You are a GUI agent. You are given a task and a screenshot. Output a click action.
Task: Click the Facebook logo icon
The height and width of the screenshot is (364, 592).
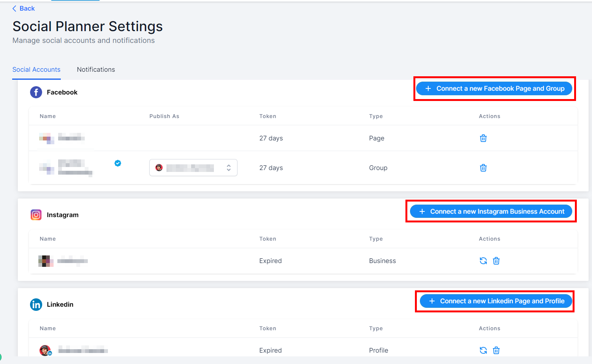36,92
